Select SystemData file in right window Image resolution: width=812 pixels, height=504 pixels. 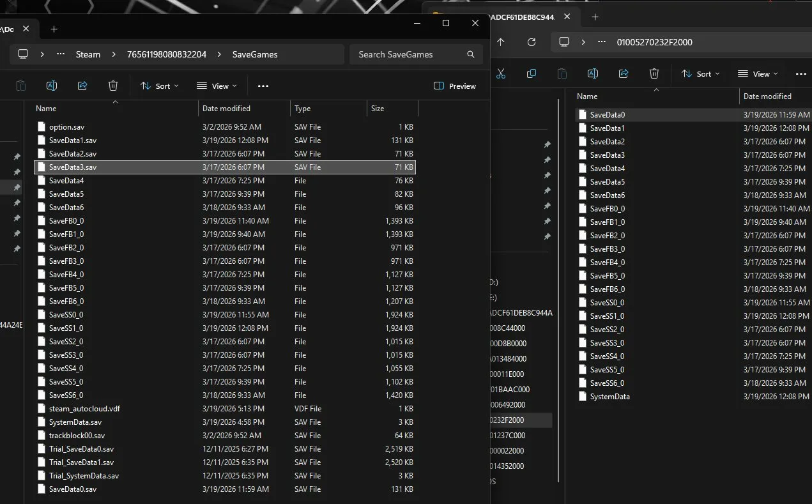click(x=609, y=397)
